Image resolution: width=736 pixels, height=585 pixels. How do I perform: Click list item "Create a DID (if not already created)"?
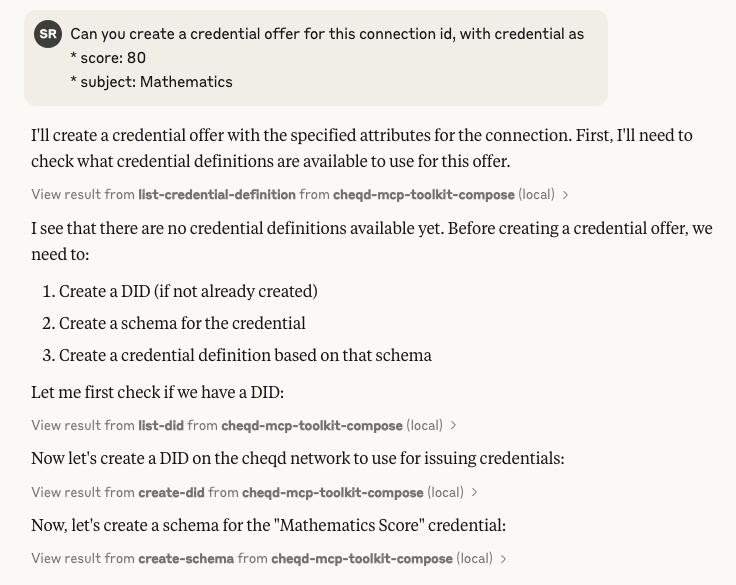coord(188,291)
